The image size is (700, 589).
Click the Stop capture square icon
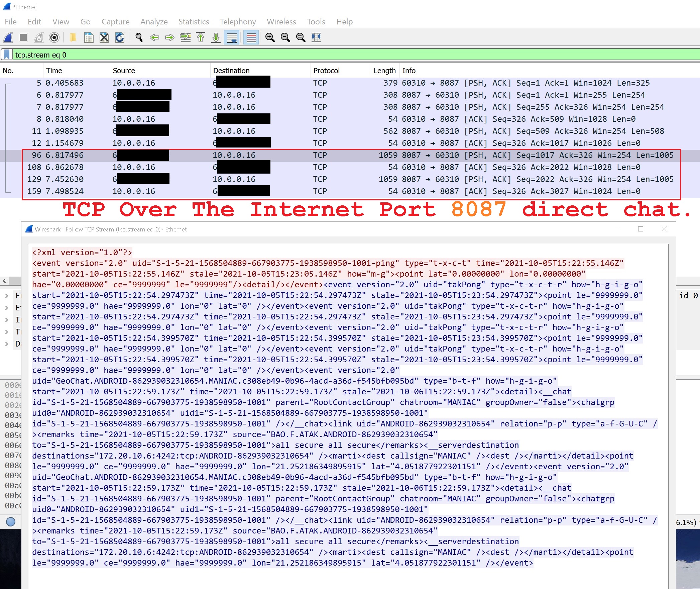pyautogui.click(x=23, y=37)
